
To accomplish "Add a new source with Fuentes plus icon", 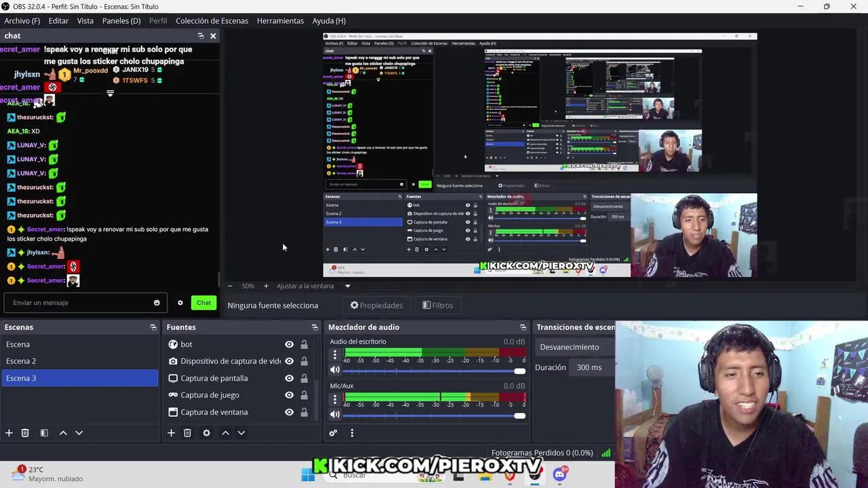I will 171,433.
